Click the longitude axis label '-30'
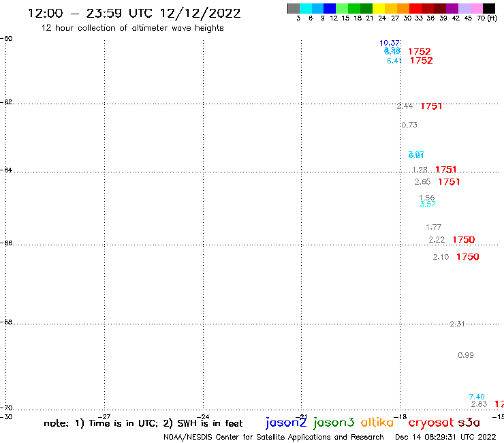This screenshot has height=443, width=504. pos(6,417)
